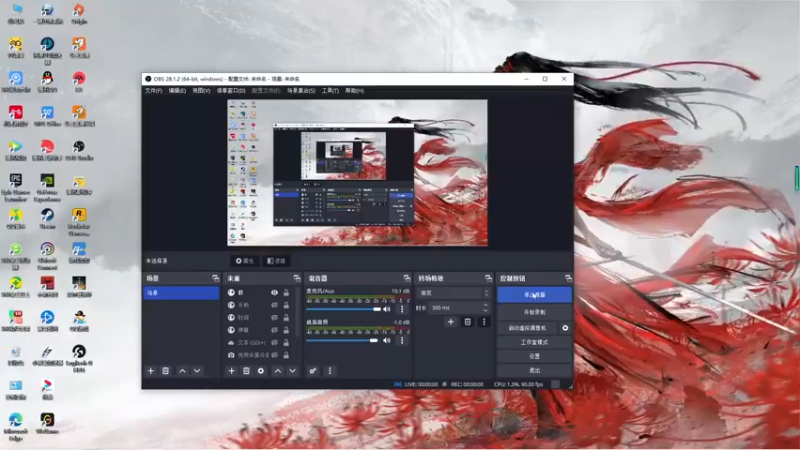Click 启动虚拟摄像机 button
800x450 pixels.
coord(528,328)
